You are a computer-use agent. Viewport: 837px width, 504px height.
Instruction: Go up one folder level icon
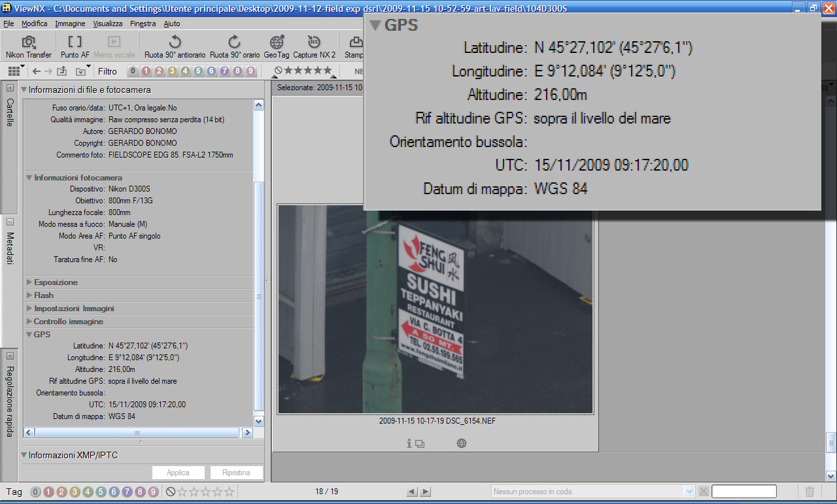click(x=62, y=71)
